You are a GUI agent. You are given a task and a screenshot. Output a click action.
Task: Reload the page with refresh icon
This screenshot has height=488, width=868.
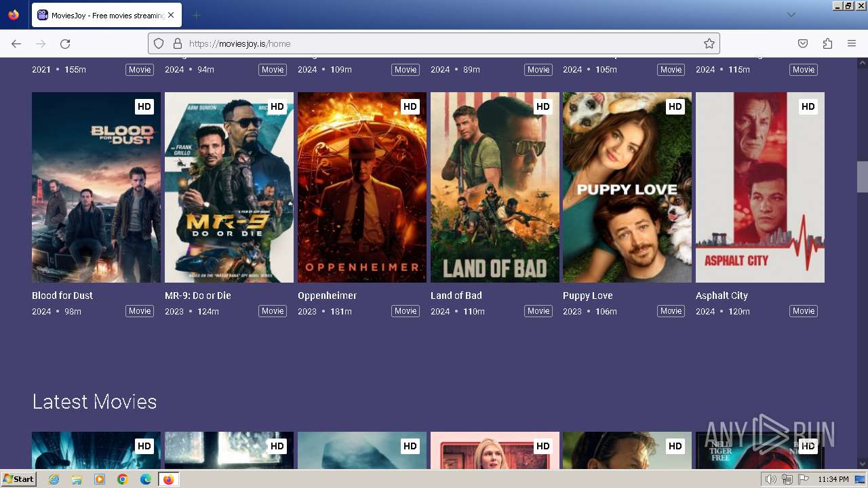pos(65,43)
